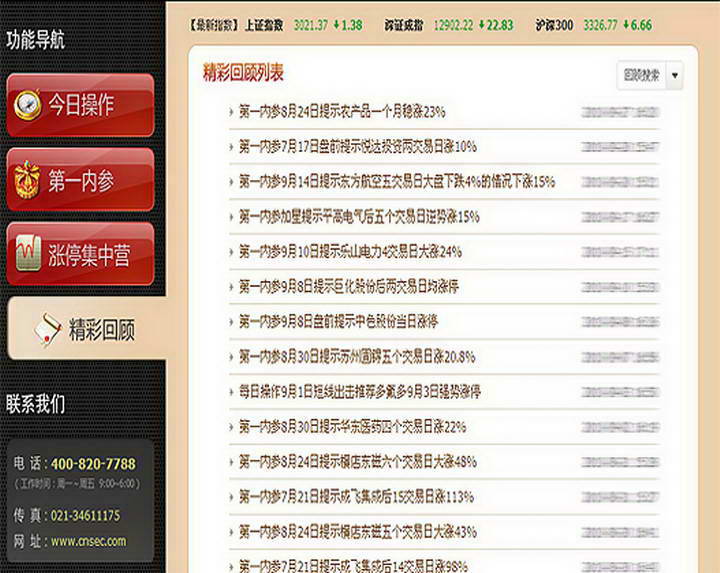Open article 8月24日提示 五个交易日大涨43%
Viewport: 720px width, 573px height.
(358, 532)
